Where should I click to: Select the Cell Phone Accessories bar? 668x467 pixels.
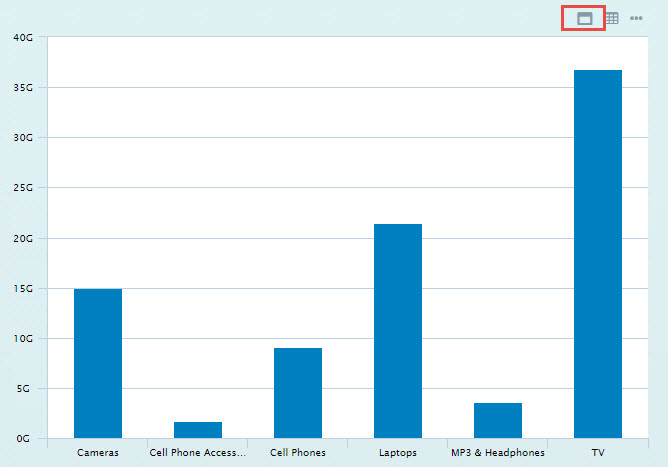click(198, 429)
